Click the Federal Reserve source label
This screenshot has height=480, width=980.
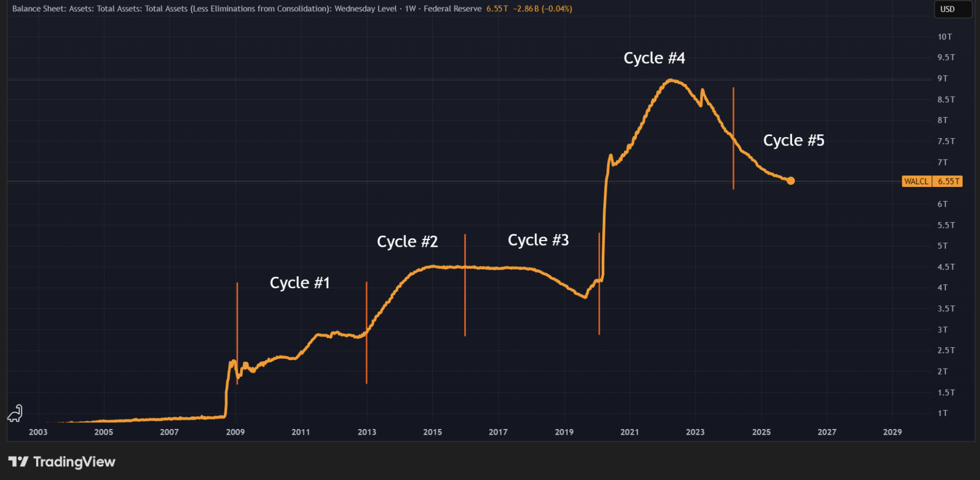[x=452, y=8]
